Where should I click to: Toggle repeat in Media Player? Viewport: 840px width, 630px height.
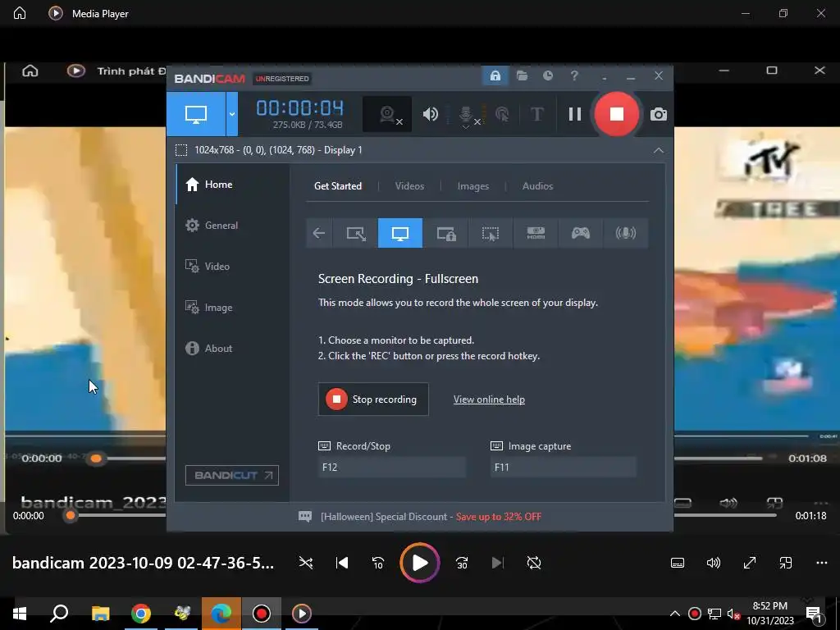point(533,563)
